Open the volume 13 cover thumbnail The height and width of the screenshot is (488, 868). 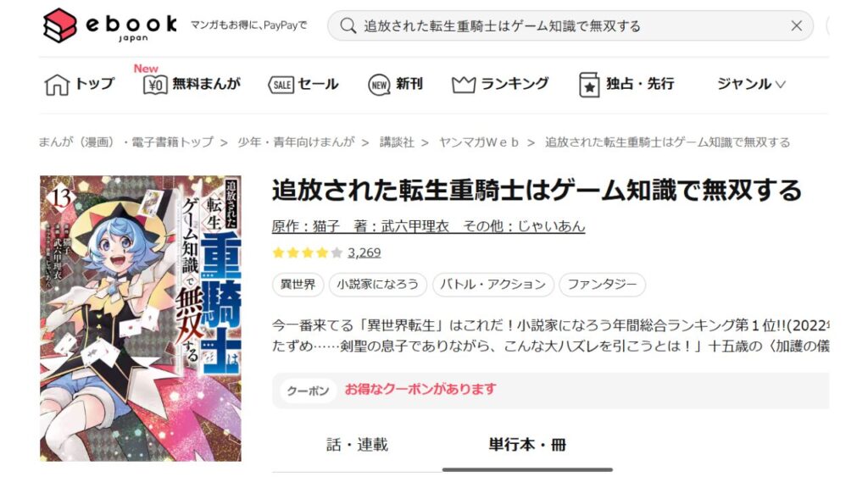pos(141,319)
